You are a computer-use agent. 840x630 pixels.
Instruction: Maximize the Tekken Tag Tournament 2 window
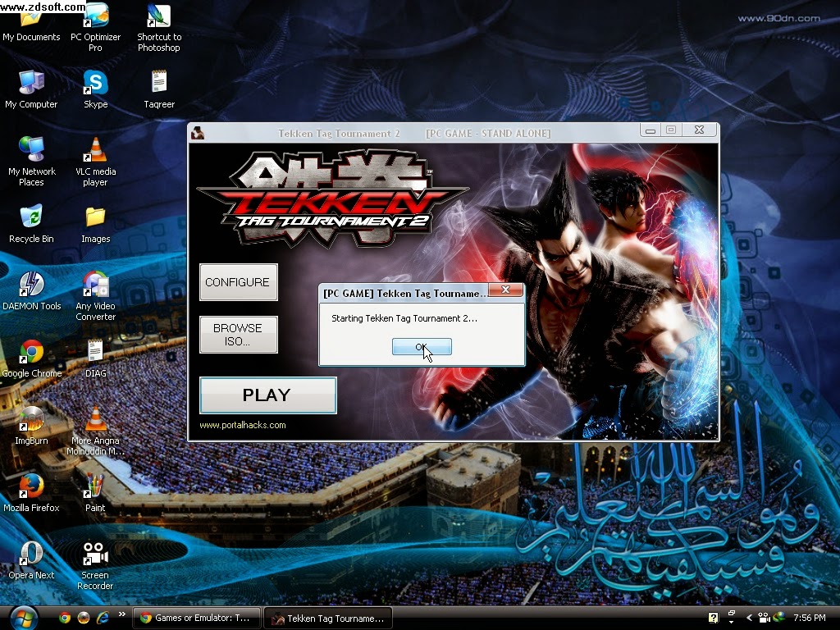671,130
